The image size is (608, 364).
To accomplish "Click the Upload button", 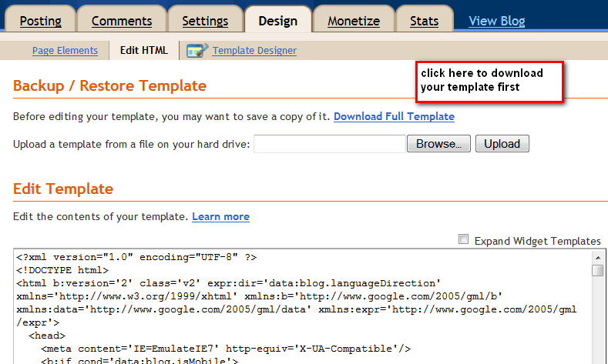I will pos(502,144).
